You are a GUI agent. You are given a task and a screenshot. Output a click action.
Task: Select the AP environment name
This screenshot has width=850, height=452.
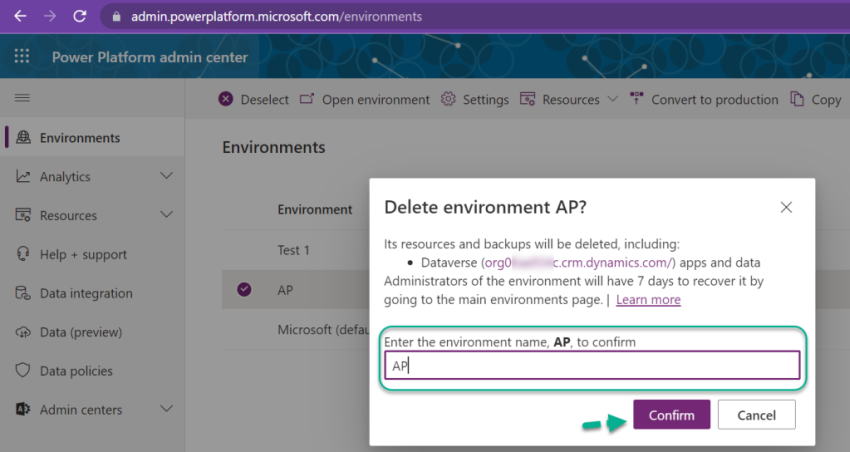(285, 290)
